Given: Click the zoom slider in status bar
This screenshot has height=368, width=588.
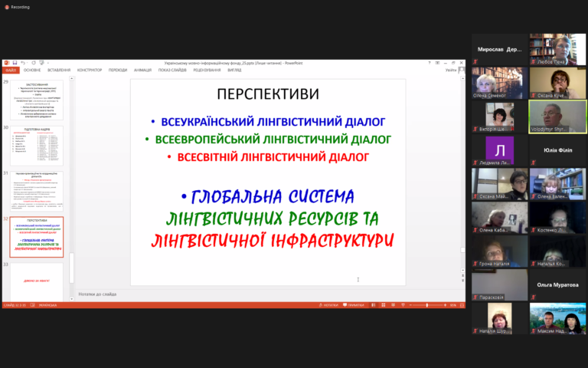Looking at the screenshot, I should pyautogui.click(x=427, y=305).
